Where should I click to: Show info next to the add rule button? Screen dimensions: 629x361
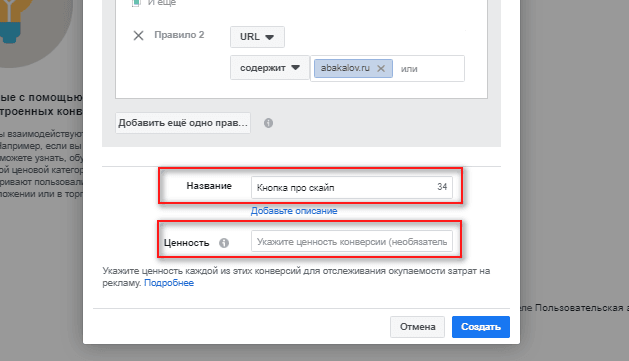click(x=268, y=123)
